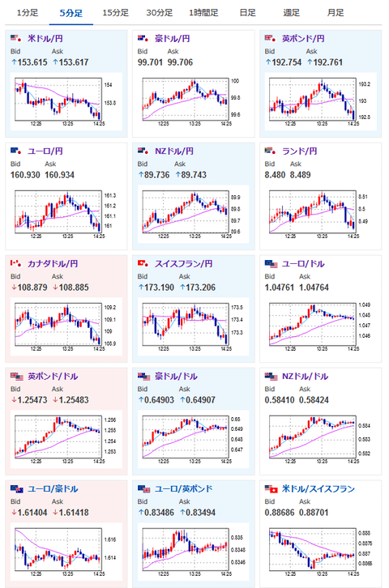Click the flag icon beside 米ドル/スイスフラン
The width and height of the screenshot is (389, 588).
271,488
